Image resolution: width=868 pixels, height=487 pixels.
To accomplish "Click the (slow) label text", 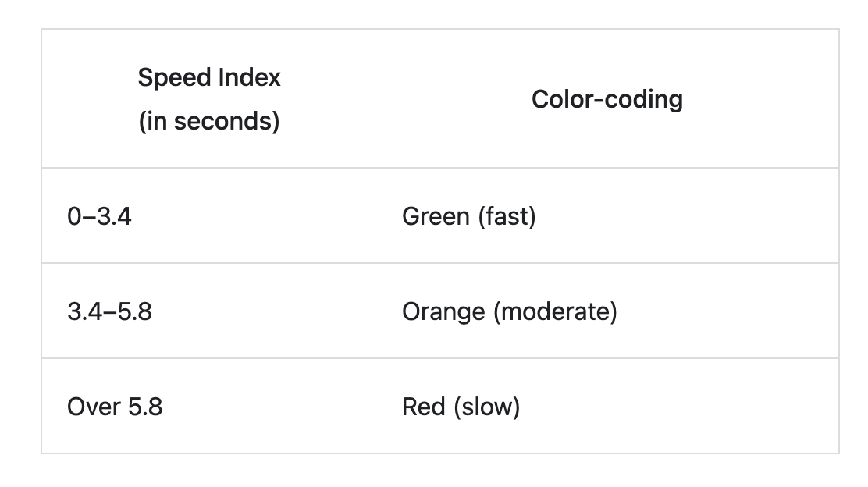I will (486, 407).
